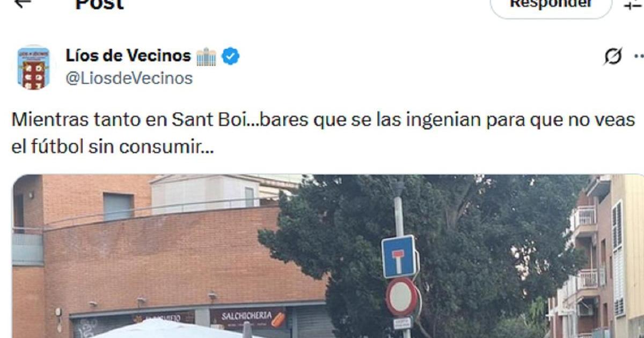Open the Líos de Vecinos profile avatar
Viewport: 644px width, 338px height.
(x=33, y=67)
